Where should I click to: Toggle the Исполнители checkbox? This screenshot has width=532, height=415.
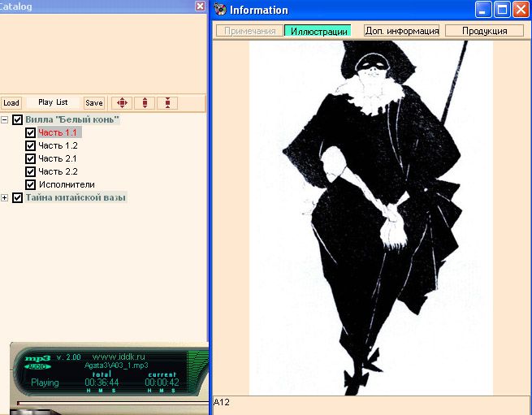[31, 184]
